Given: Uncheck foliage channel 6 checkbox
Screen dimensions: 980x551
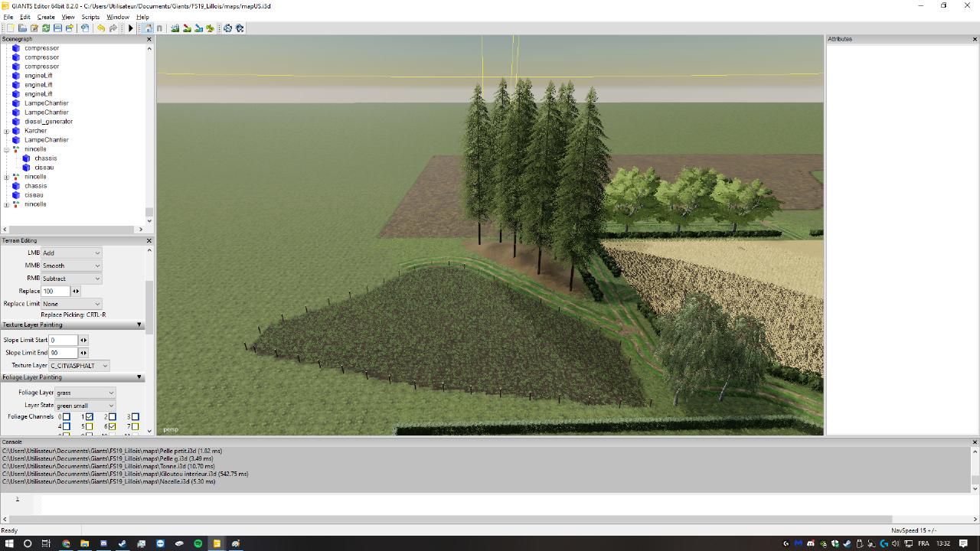Looking at the screenshot, I should [112, 426].
